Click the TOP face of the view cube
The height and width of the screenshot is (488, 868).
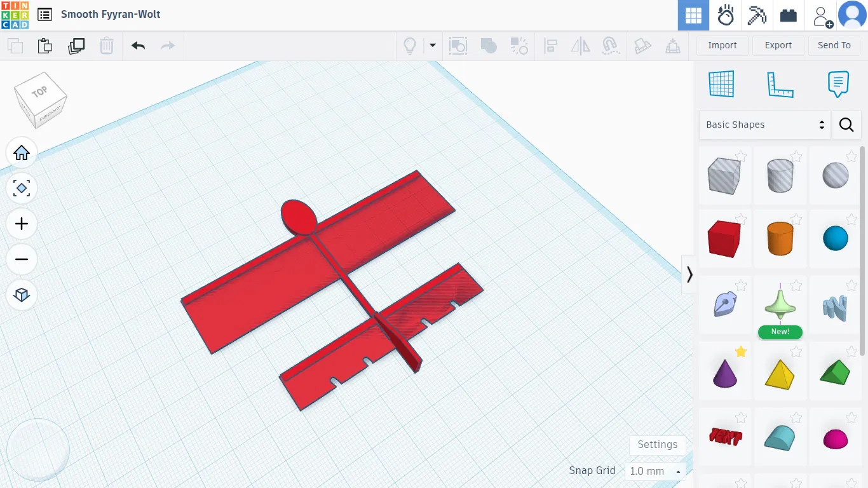(39, 92)
